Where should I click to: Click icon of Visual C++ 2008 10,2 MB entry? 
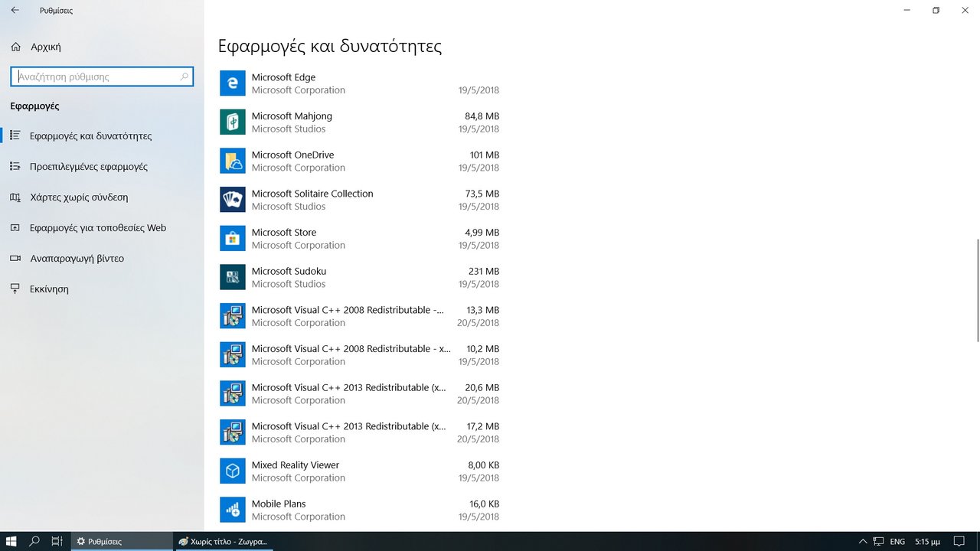[x=233, y=355]
